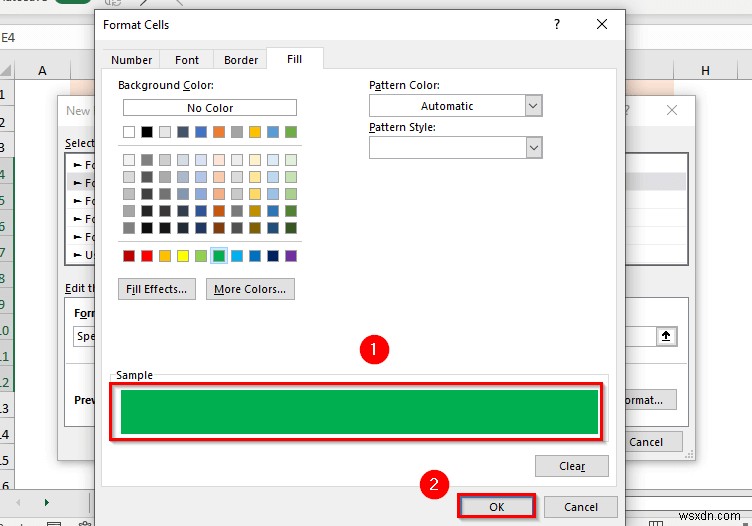The image size is (752, 526).
Task: Switch to the Font tab
Action: coord(187,60)
